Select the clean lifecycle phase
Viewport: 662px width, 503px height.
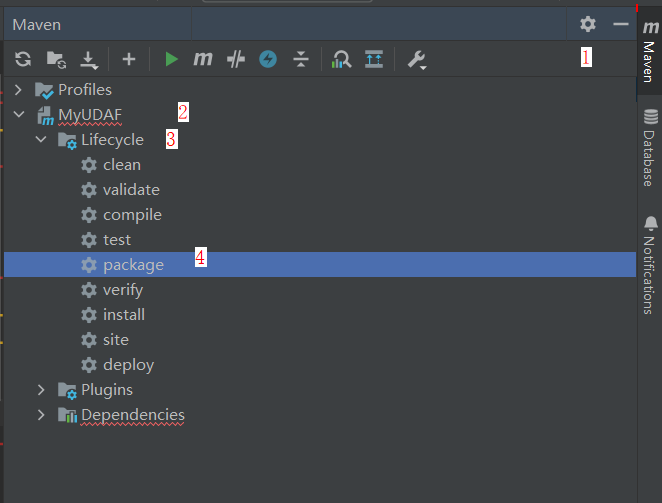pyautogui.click(x=122, y=165)
